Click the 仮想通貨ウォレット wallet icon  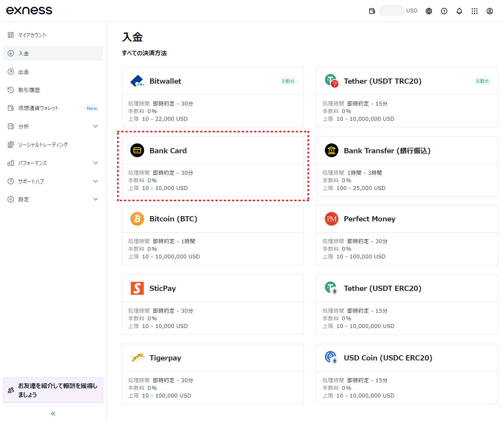(11, 108)
